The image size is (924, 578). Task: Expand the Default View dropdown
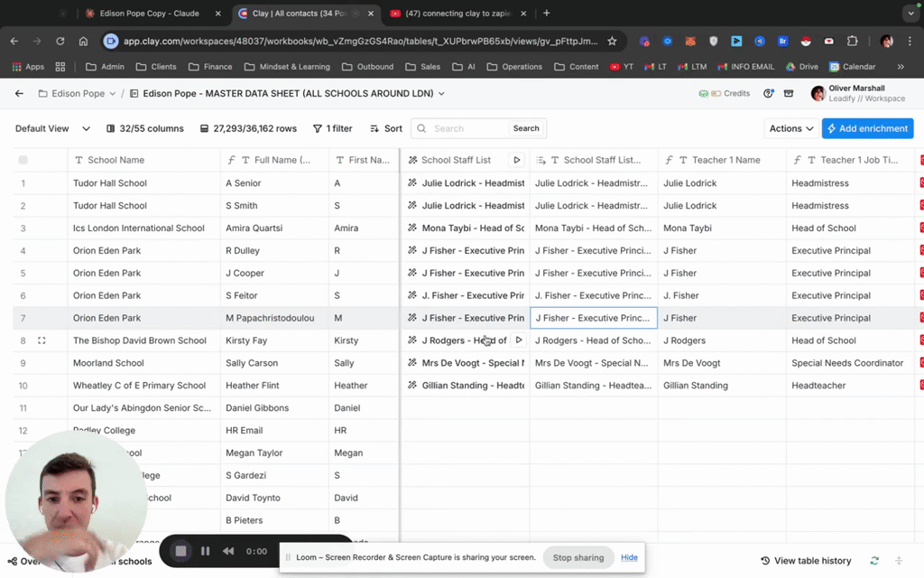pyautogui.click(x=52, y=128)
